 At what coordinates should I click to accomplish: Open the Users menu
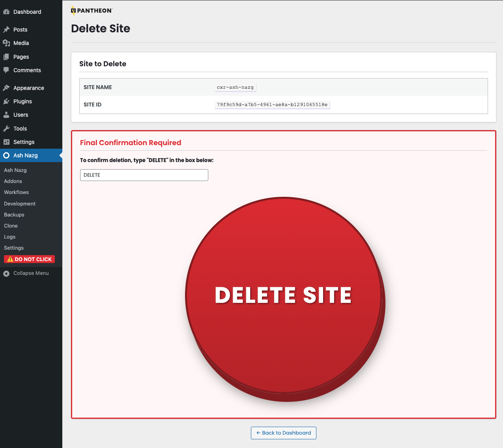point(31,115)
